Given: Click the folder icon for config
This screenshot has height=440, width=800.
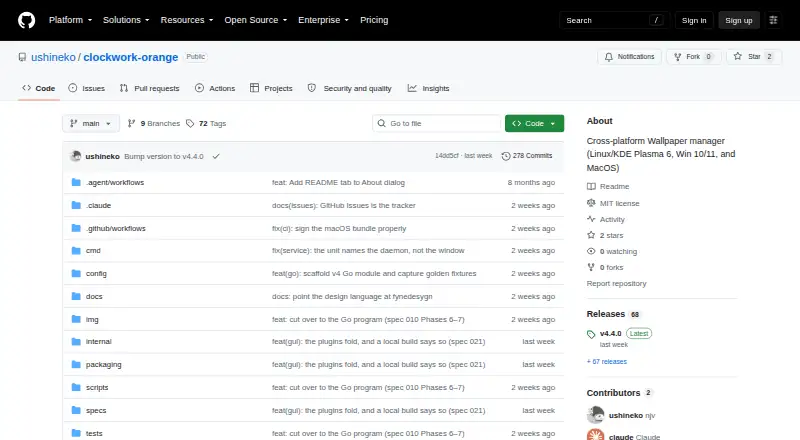Looking at the screenshot, I should [x=76, y=274].
